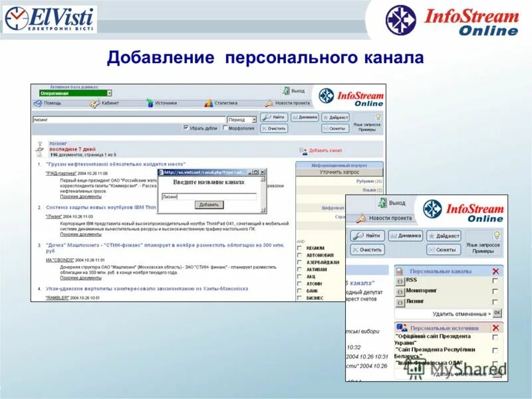The image size is (532, 399).
Task: Open the Кабинет tools icon
Action: click(x=94, y=103)
